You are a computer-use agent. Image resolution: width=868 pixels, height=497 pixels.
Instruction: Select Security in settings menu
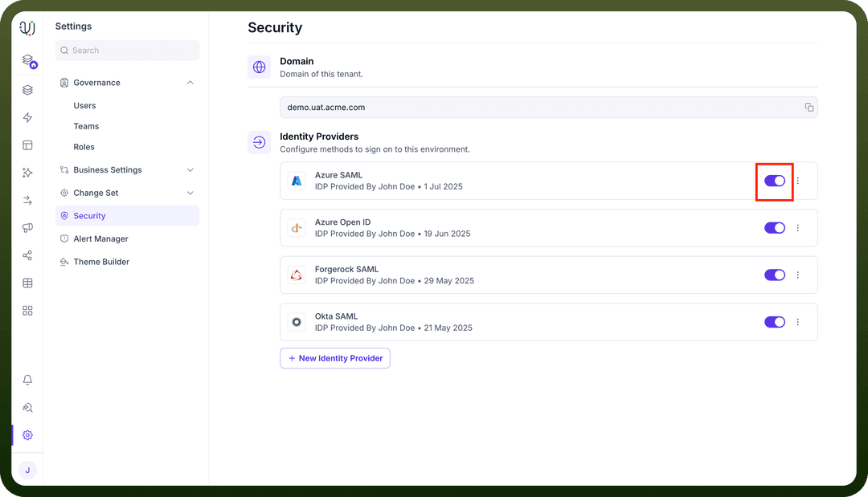point(127,216)
